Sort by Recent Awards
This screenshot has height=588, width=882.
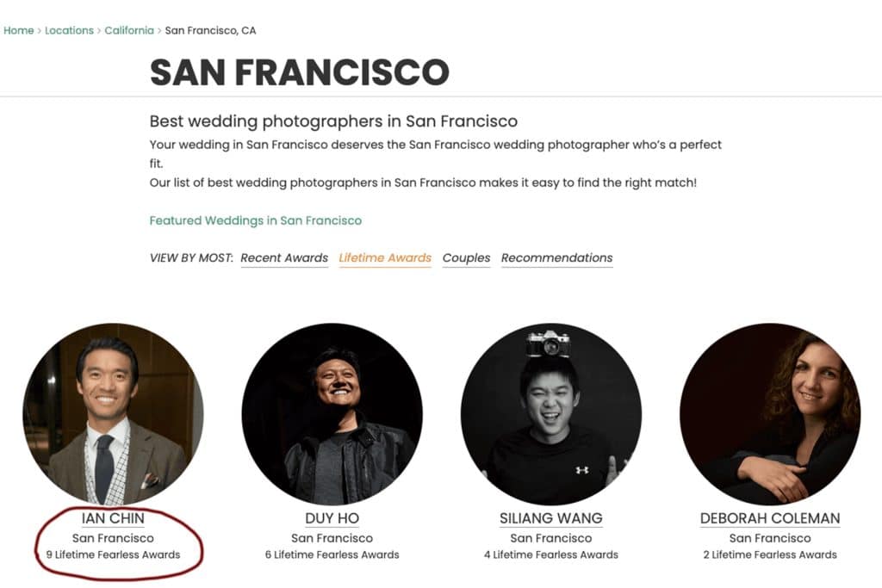[x=284, y=258]
